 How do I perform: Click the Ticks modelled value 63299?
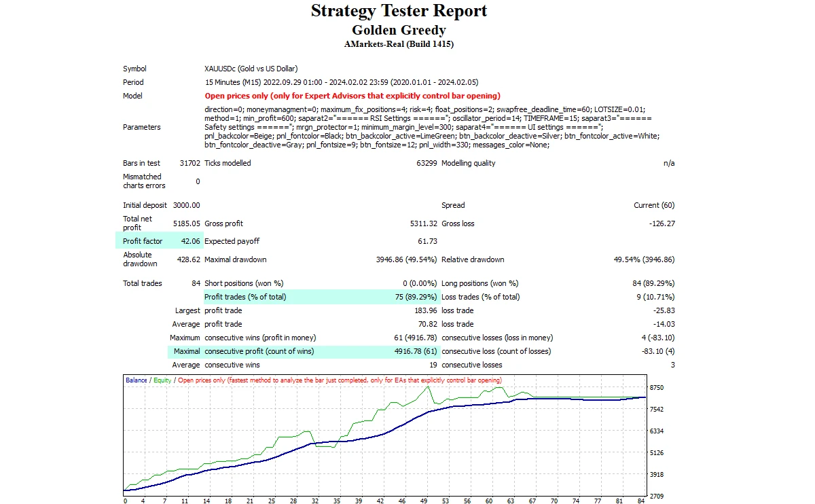(425, 163)
